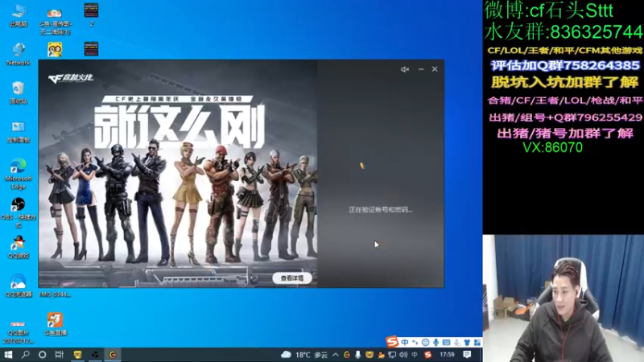Viewport: 644px width, 362px height.
Task: Open the soft keyboard on the Sogou toolbar
Action: (447, 342)
